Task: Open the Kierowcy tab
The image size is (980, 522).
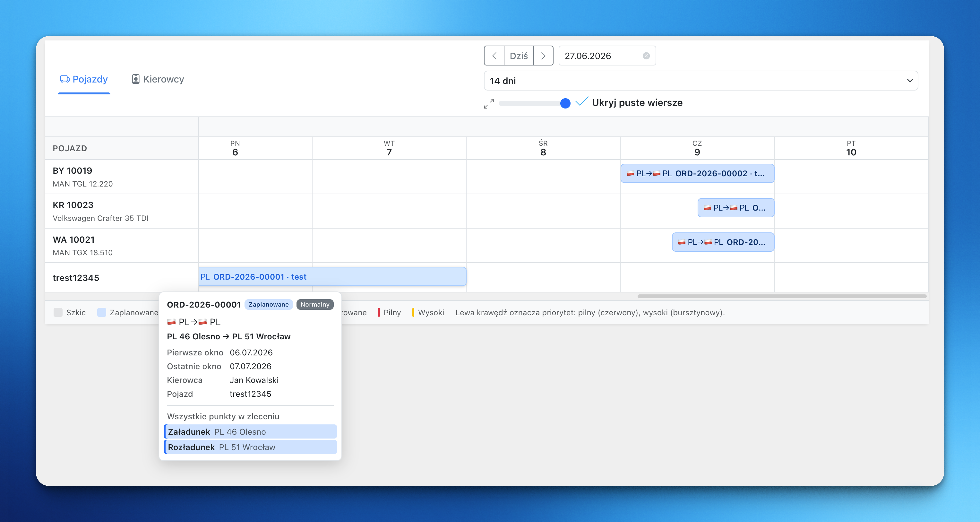Action: tap(158, 79)
